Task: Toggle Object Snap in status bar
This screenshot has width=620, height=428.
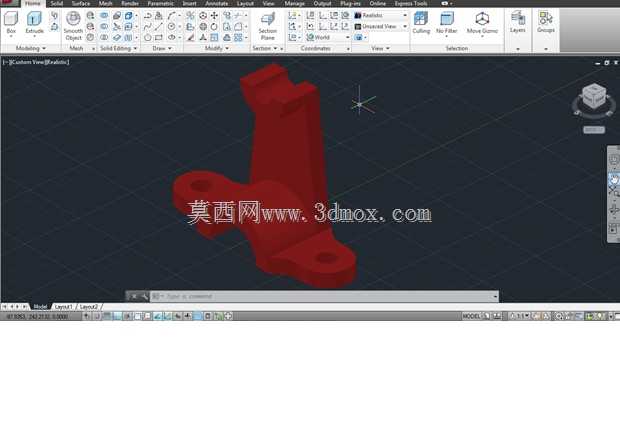Action: (137, 316)
